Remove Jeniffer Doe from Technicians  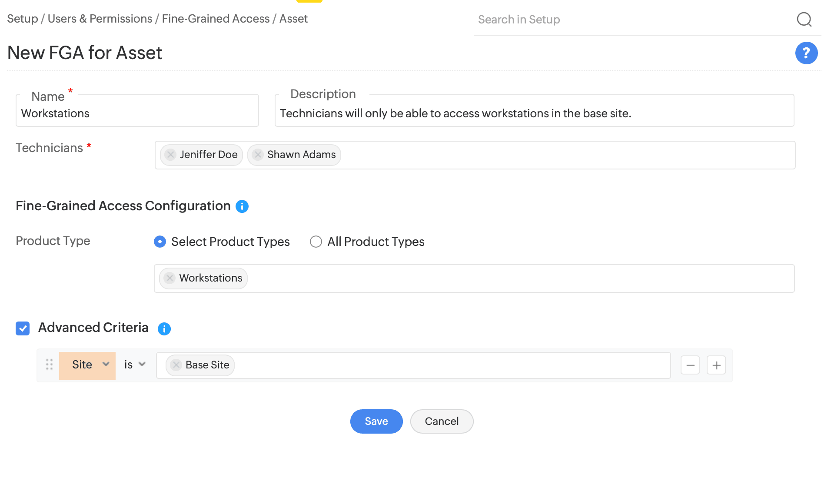pos(171,155)
